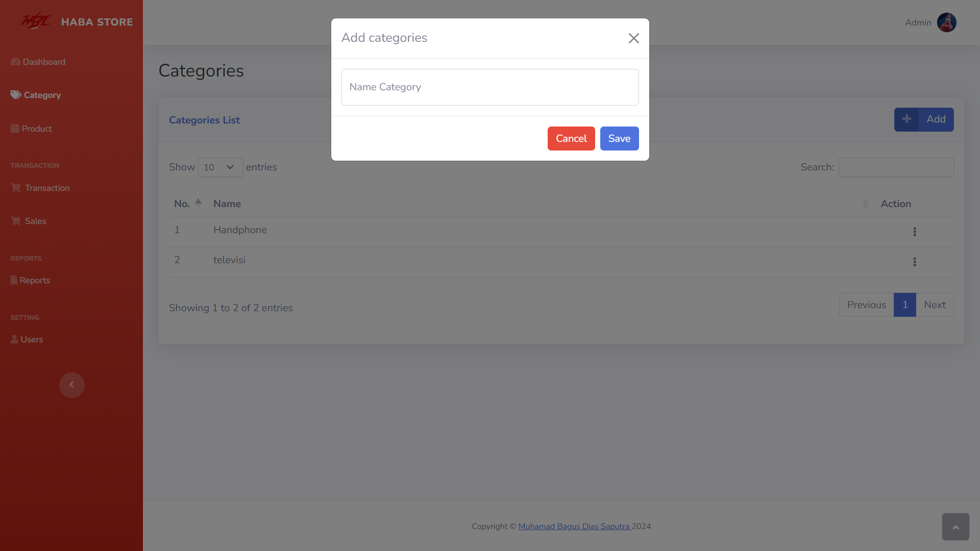Click the Admin profile avatar
The height and width of the screenshot is (551, 980).
pos(947,22)
